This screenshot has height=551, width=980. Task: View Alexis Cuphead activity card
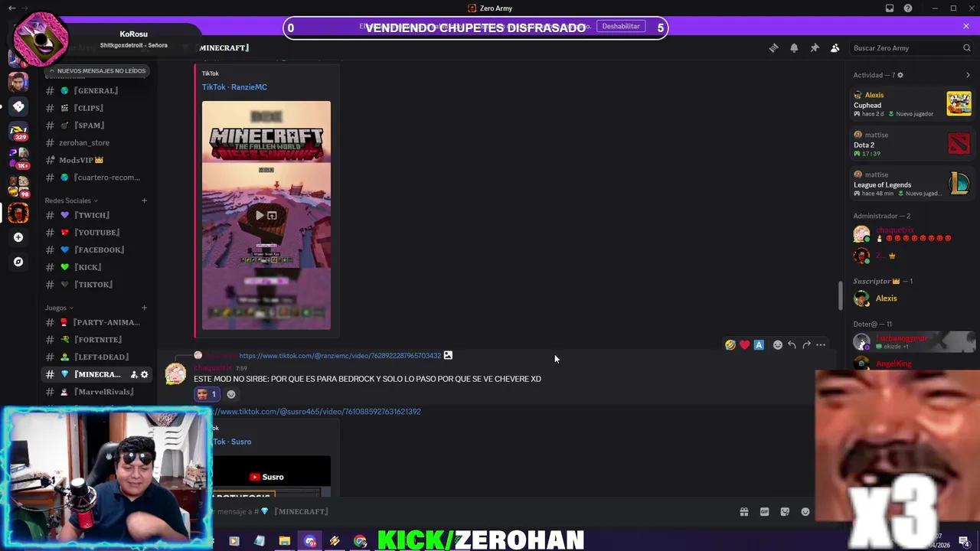click(x=912, y=104)
